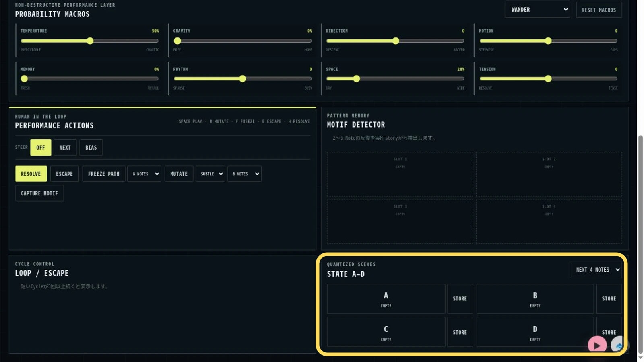Click the Gravity slider handle
The height and width of the screenshot is (362, 644).
[178, 41]
